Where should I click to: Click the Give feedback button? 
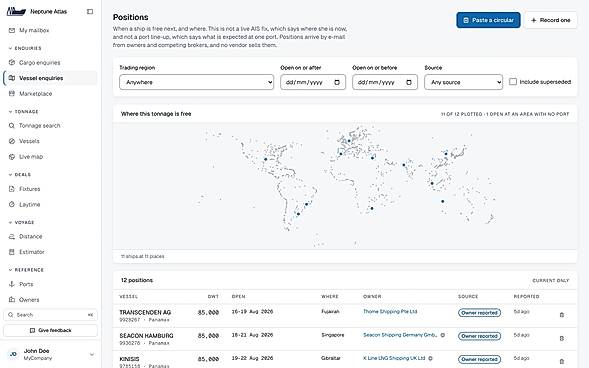coord(50,330)
